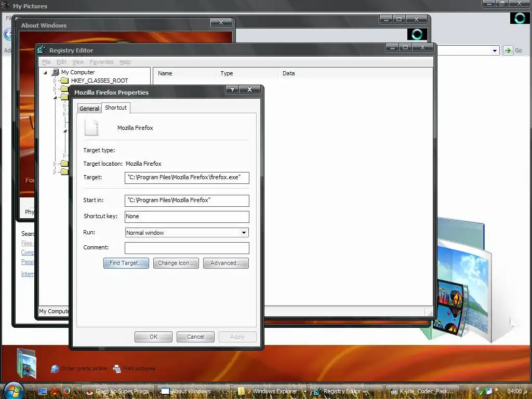Click the grayed Apply button
This screenshot has height=399, width=532.
pyautogui.click(x=237, y=337)
